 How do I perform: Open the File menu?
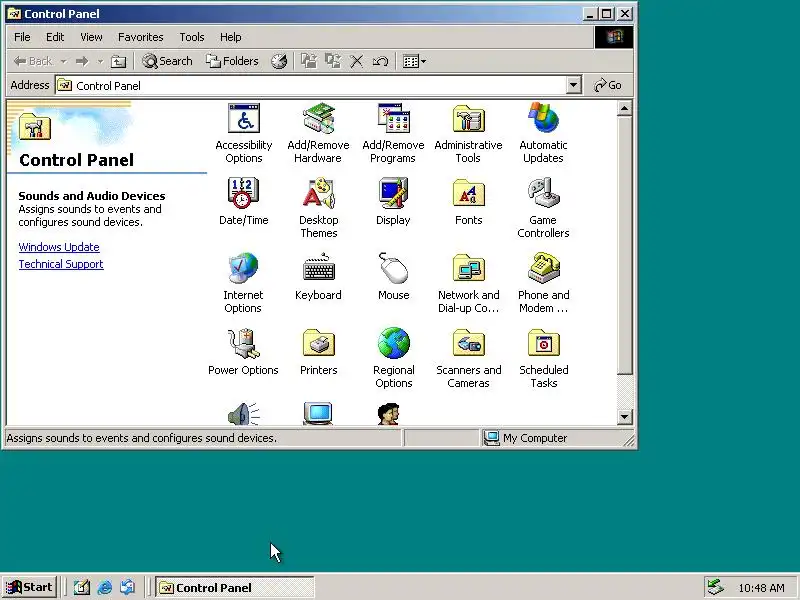(x=22, y=37)
